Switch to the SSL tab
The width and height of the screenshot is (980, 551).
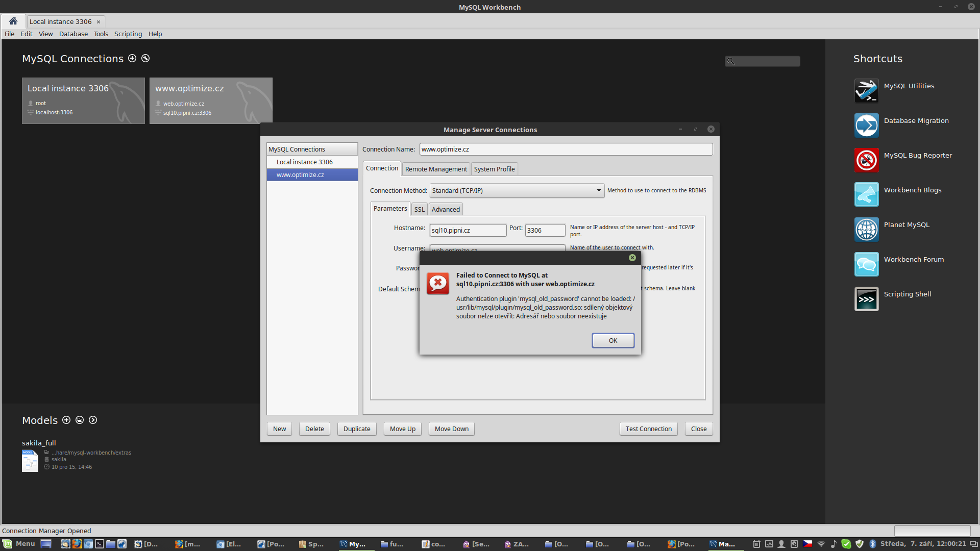click(419, 209)
